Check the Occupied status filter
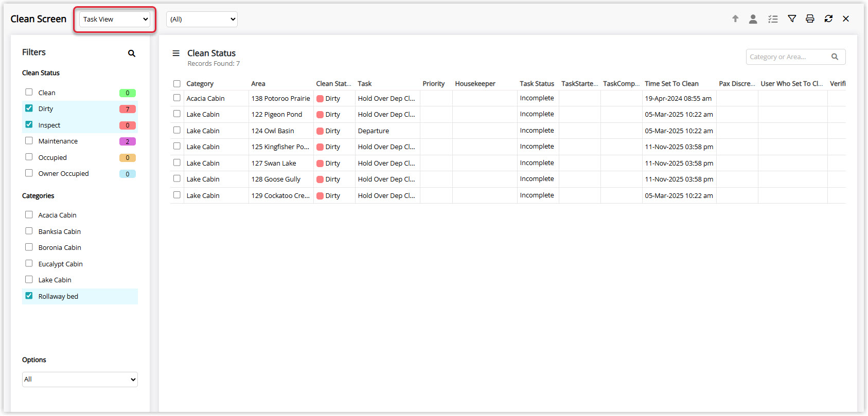 (x=29, y=157)
